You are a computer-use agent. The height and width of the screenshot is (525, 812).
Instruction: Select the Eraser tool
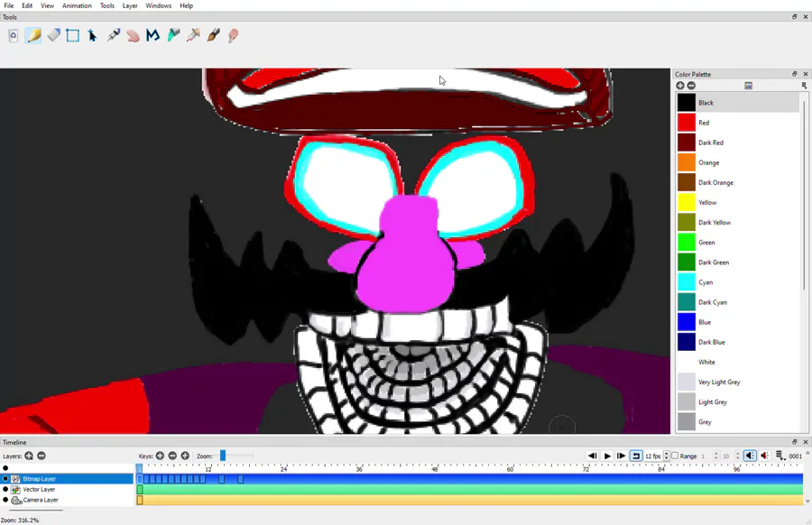(54, 35)
